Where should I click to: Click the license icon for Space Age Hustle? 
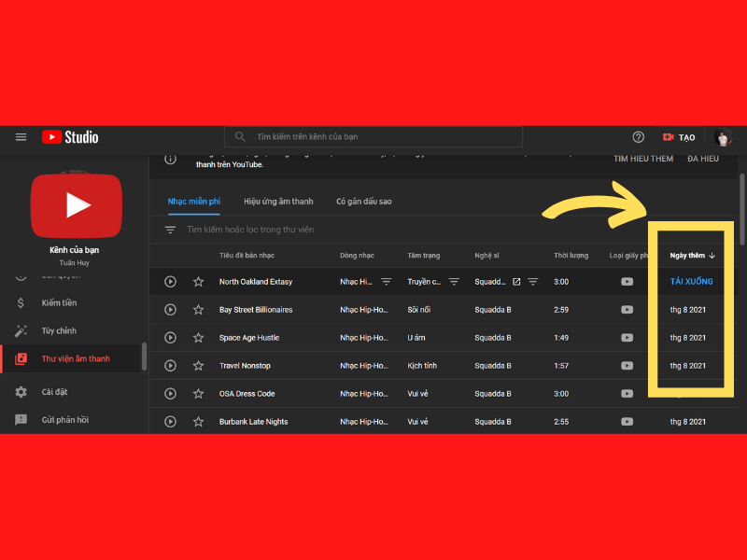pyautogui.click(x=627, y=338)
